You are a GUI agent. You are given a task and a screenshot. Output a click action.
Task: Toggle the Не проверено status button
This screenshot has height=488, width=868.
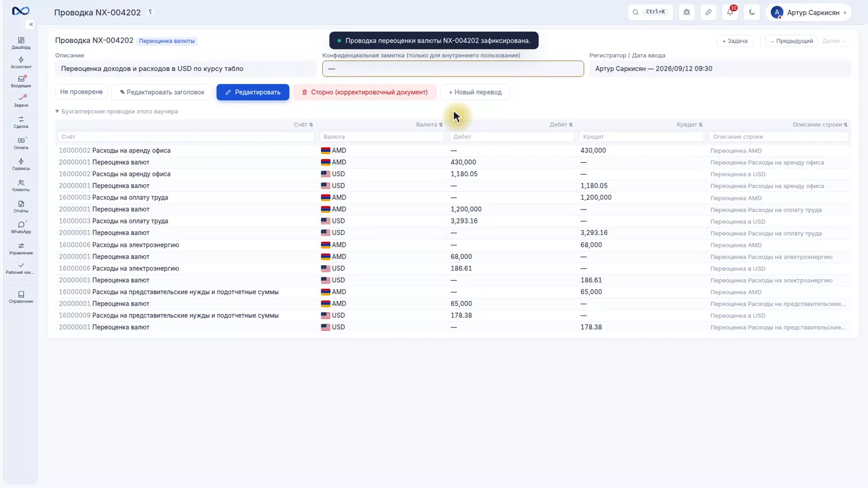coord(81,92)
